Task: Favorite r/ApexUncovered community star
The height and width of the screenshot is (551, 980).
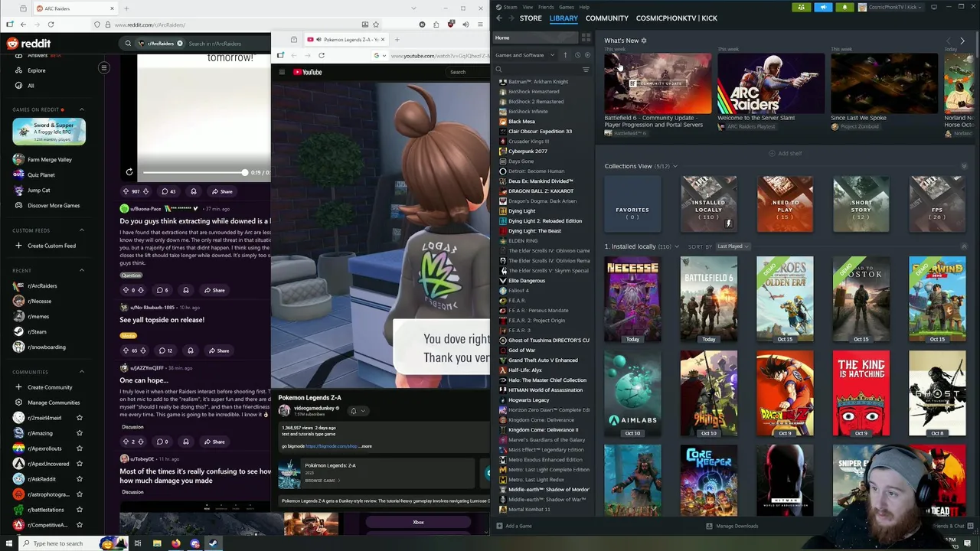Action: click(80, 464)
